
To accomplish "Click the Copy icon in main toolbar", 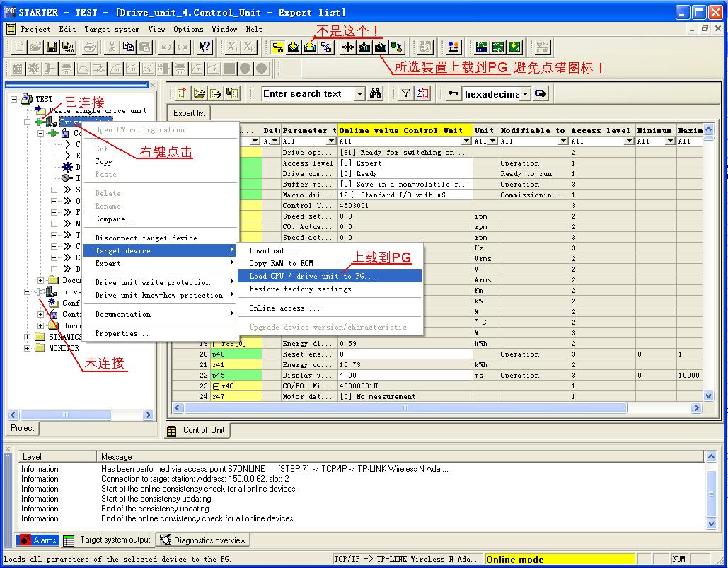I will (x=128, y=47).
